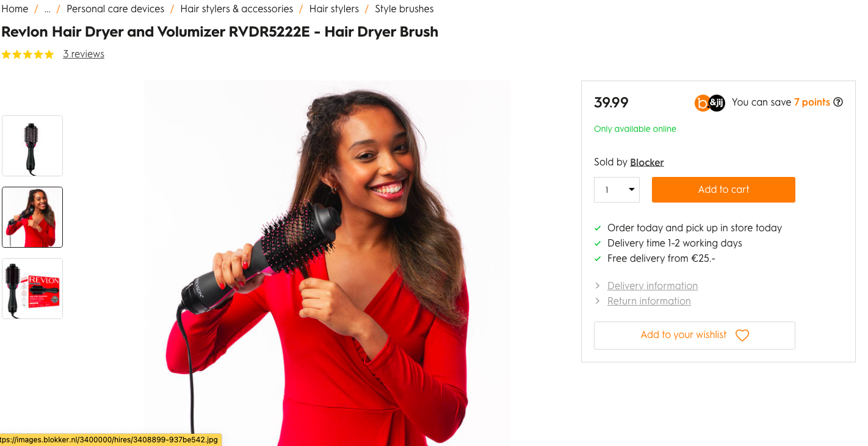Screen dimensions: 868x446
Task: Open Personal care devices breadcrumb
Action: pyautogui.click(x=115, y=9)
